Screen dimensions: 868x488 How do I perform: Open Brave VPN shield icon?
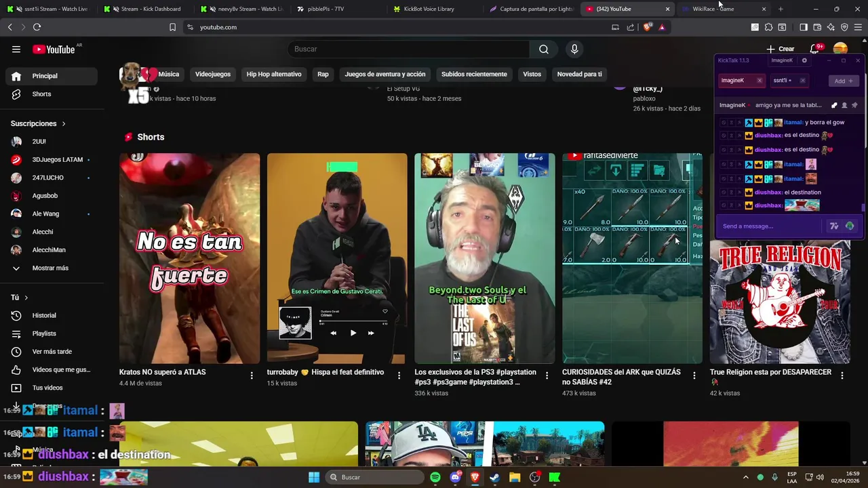tap(844, 27)
